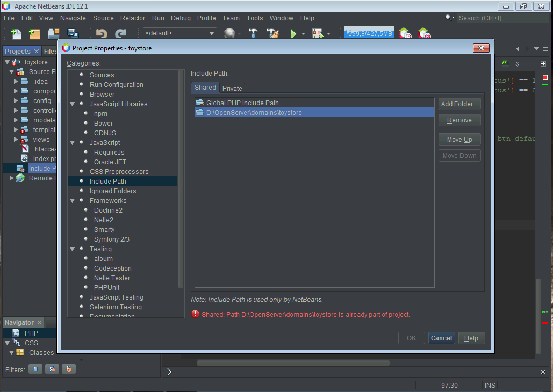Click the editor horizontal scrollbar
The width and height of the screenshot is (553, 392).
pos(293,363)
